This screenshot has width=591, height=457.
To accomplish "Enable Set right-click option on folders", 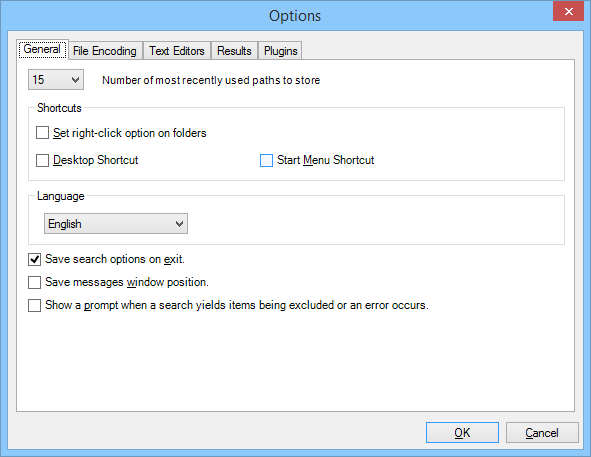I will (x=42, y=133).
